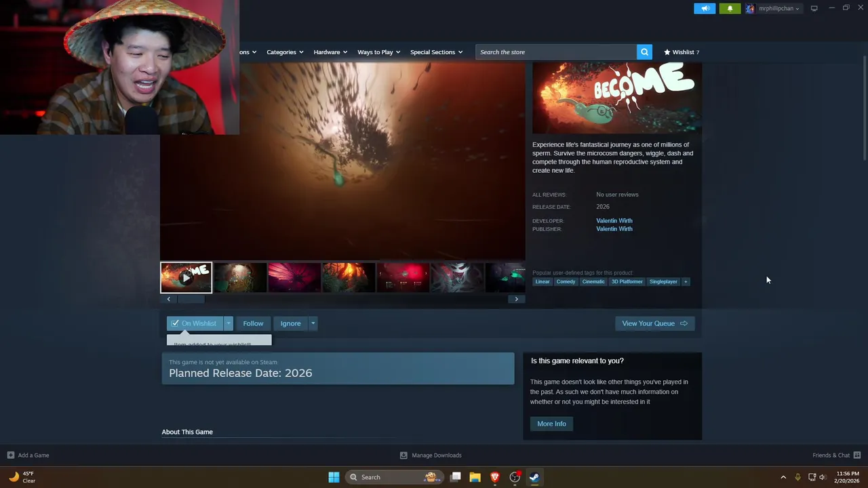Open the publisher Valentin Wirth link

pos(614,229)
